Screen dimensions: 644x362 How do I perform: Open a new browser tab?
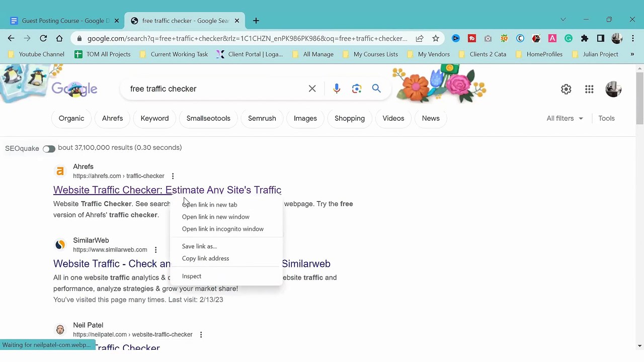256,21
